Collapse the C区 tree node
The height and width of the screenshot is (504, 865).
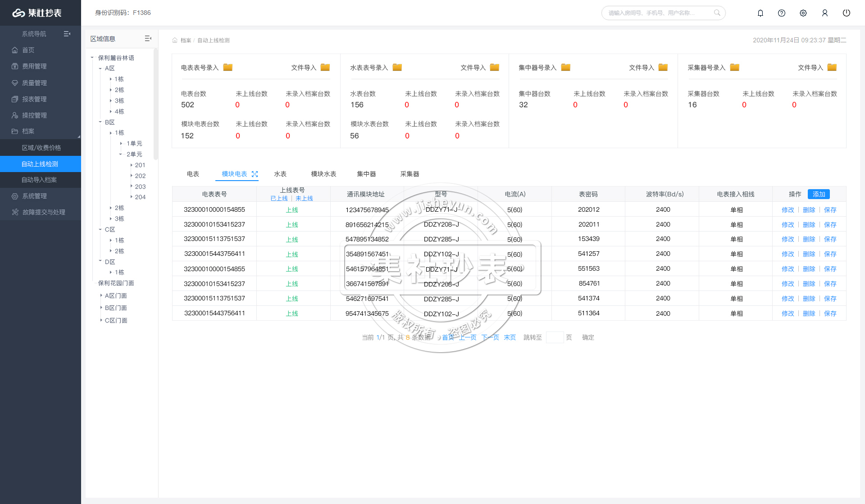tap(100, 229)
